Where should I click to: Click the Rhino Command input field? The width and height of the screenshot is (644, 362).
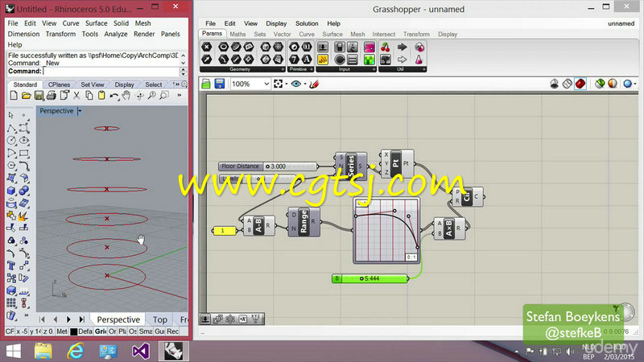(111, 71)
